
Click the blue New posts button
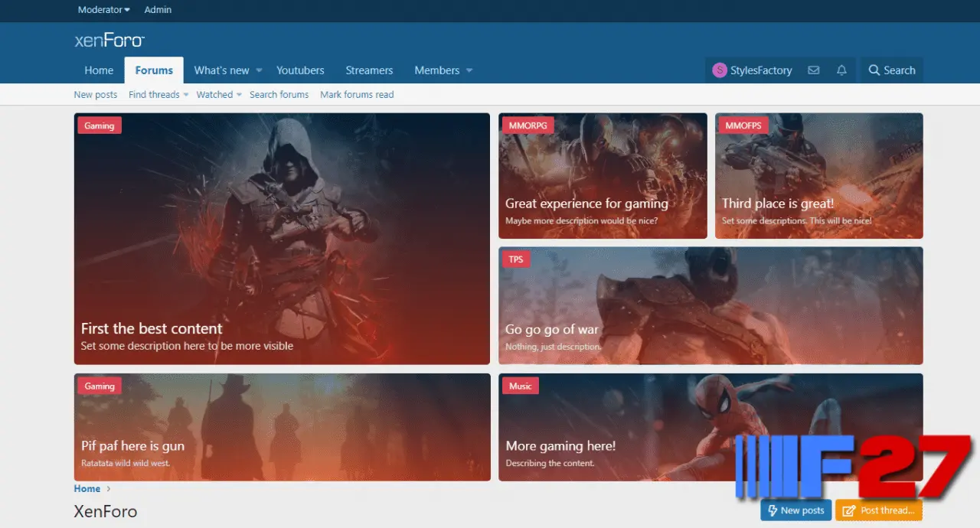(x=795, y=510)
